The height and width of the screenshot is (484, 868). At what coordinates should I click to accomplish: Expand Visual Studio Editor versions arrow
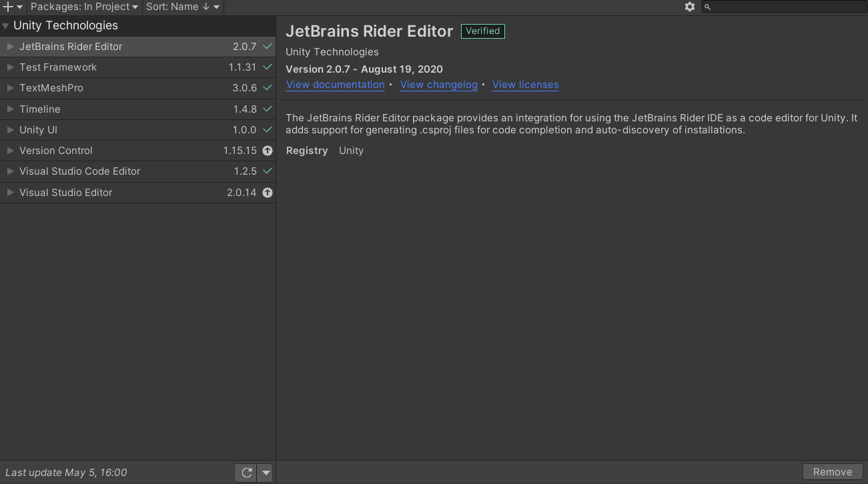10,193
